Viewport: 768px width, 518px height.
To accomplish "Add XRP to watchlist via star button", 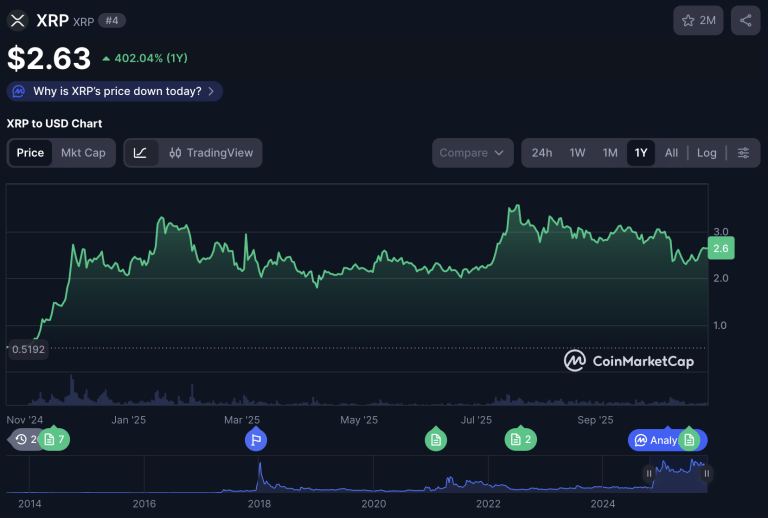I will (x=698, y=20).
